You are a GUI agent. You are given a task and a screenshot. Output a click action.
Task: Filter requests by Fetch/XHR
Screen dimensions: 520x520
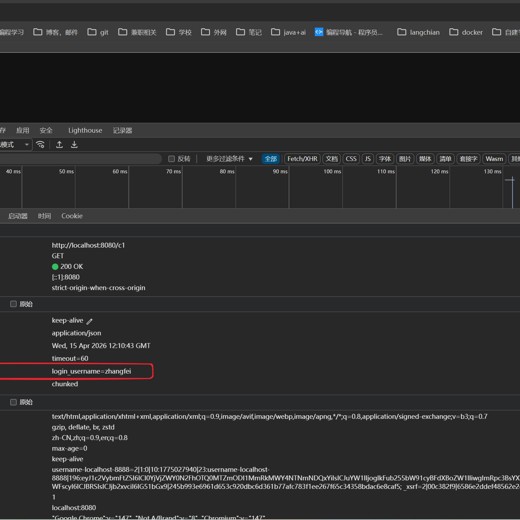[302, 159]
